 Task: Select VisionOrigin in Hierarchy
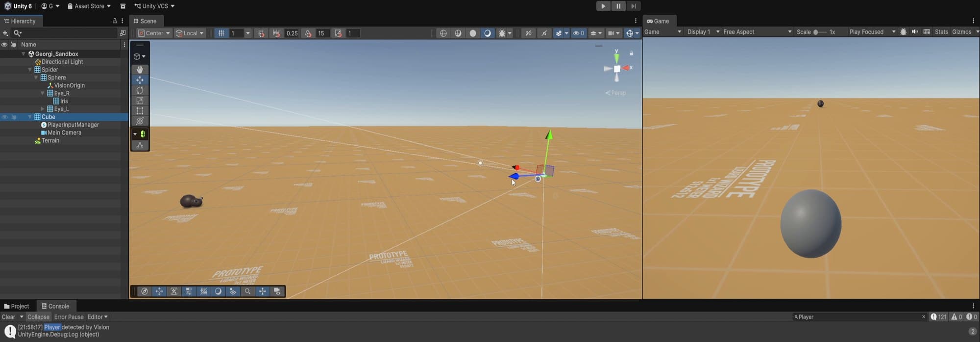pyautogui.click(x=69, y=85)
